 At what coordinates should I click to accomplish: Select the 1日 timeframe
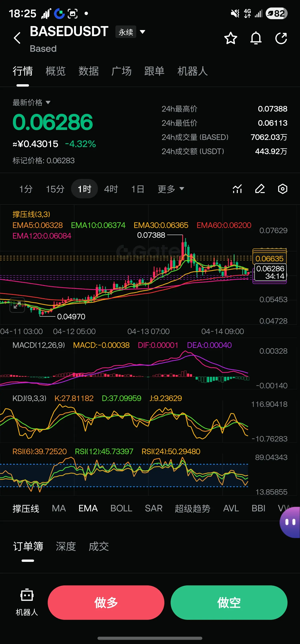click(138, 189)
